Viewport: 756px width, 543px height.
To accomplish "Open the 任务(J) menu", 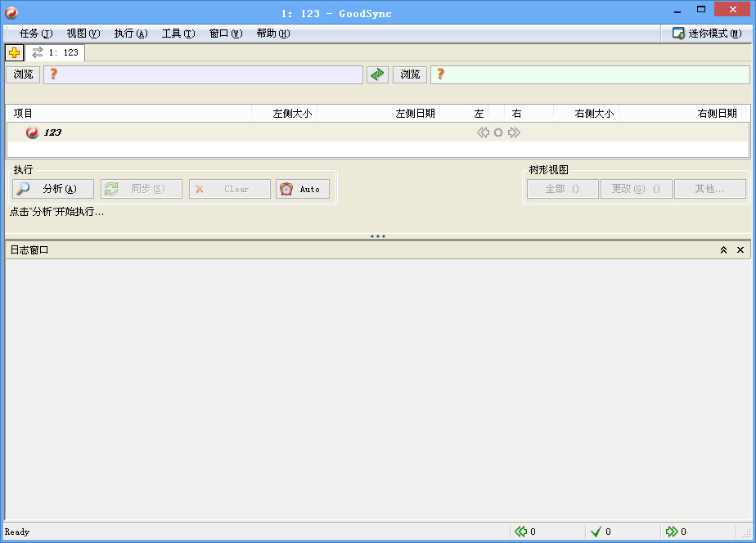I will (36, 34).
